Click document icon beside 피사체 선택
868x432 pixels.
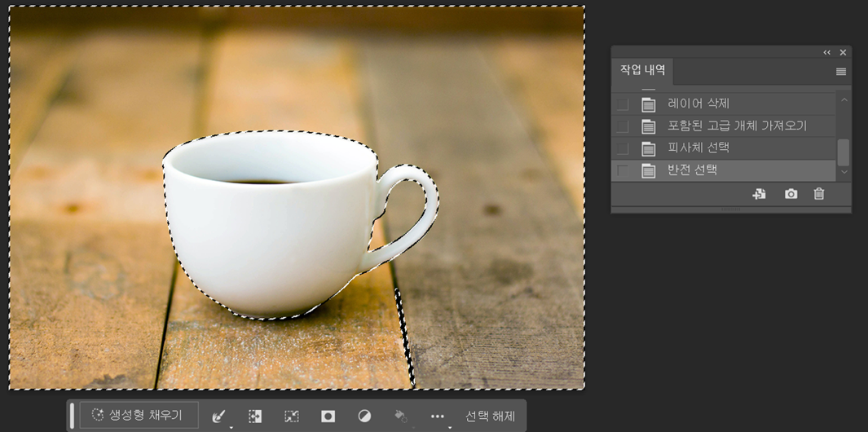pos(648,148)
